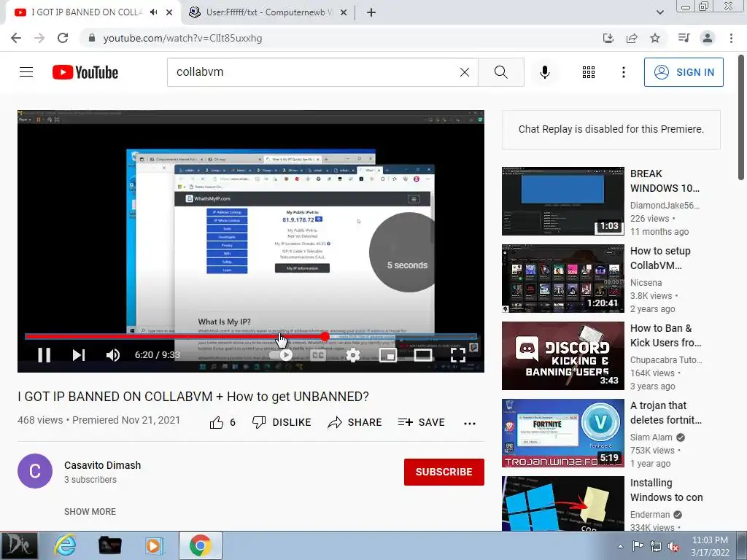This screenshot has width=747, height=560.
Task: Skip to the next video
Action: [x=79, y=355]
